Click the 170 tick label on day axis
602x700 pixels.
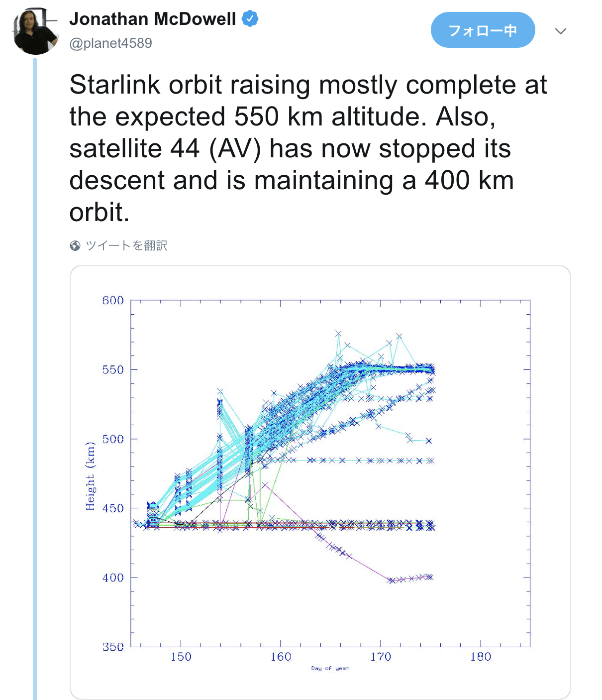pos(381,657)
